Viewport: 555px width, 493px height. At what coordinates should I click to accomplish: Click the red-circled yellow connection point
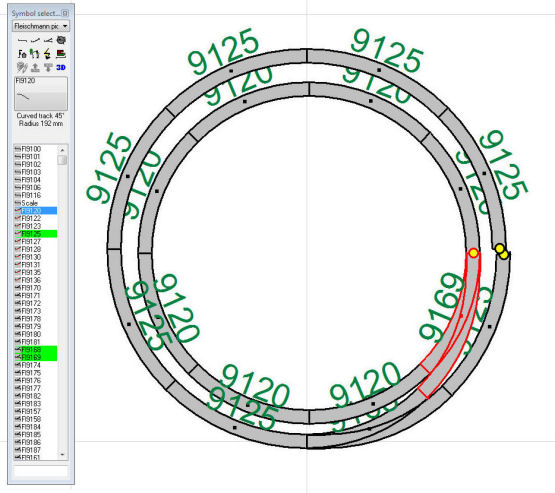474,253
